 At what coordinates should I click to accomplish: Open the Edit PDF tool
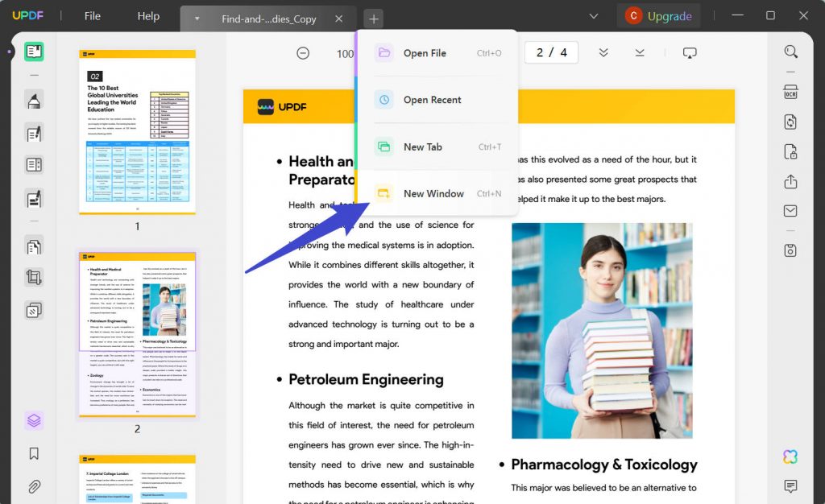tap(33, 131)
